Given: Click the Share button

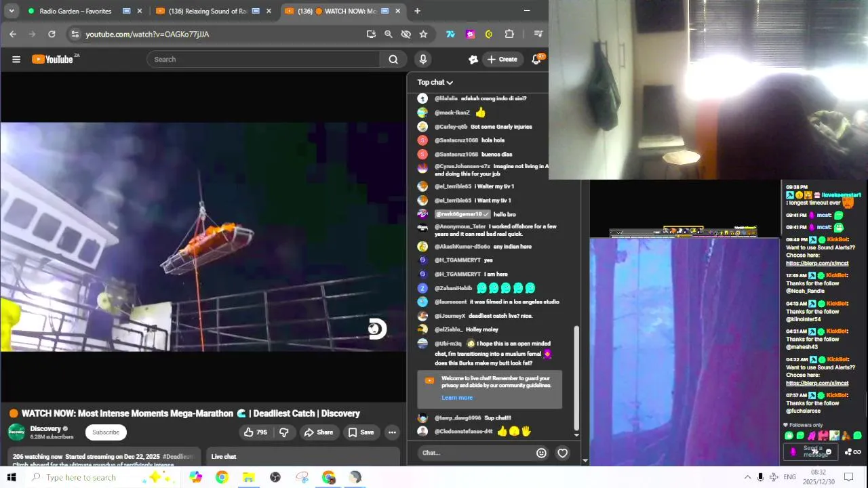Looking at the screenshot, I should [x=319, y=432].
